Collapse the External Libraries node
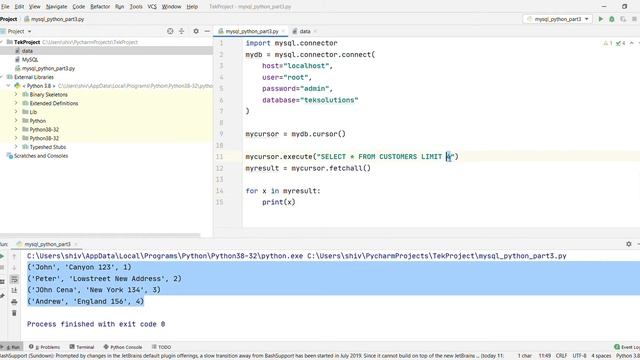 tap(2, 77)
